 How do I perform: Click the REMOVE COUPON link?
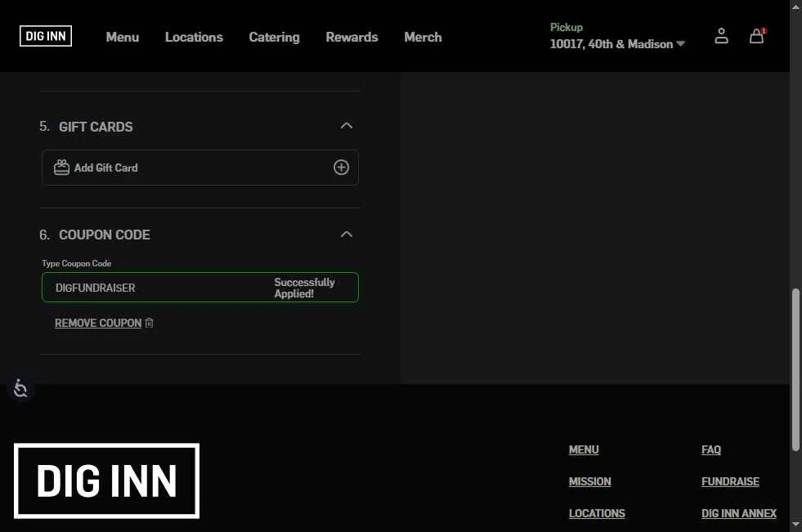(98, 323)
